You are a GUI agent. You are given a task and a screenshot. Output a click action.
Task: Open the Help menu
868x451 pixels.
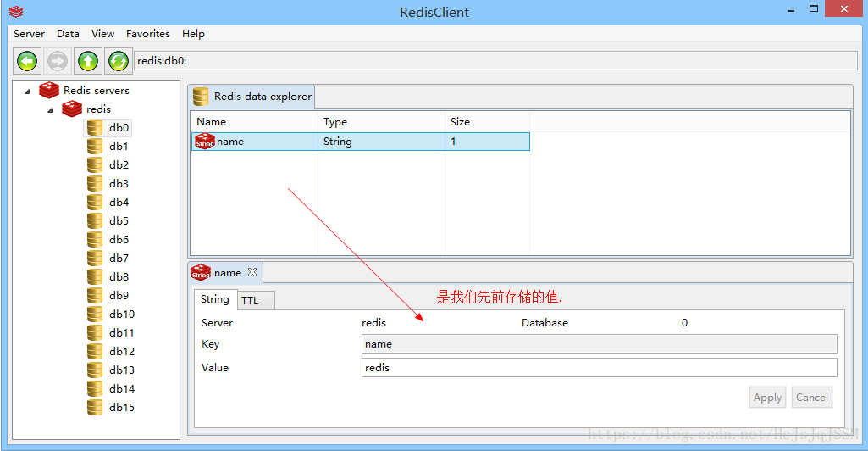193,34
